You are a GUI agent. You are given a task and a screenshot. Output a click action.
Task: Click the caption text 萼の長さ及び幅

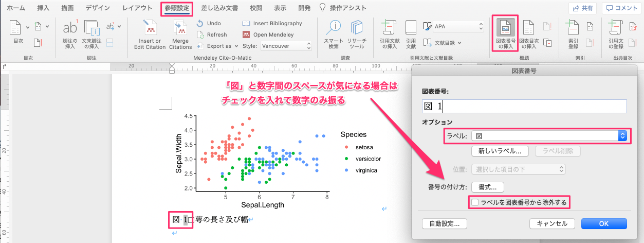click(222, 220)
